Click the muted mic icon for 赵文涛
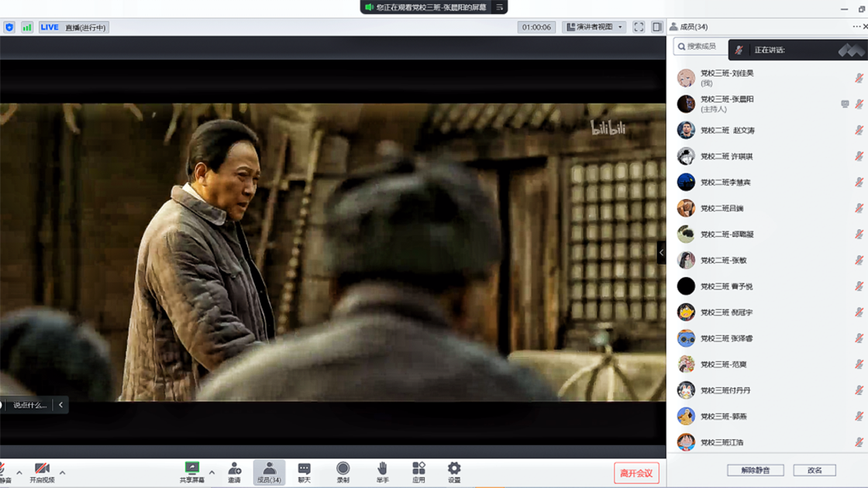868x488 pixels. (x=859, y=130)
